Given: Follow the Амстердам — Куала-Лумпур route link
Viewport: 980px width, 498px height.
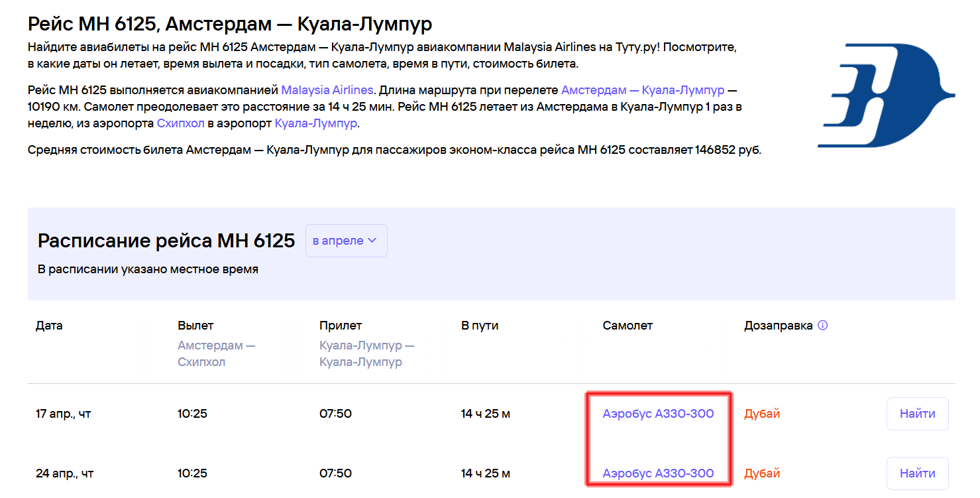Looking at the screenshot, I should click(643, 90).
